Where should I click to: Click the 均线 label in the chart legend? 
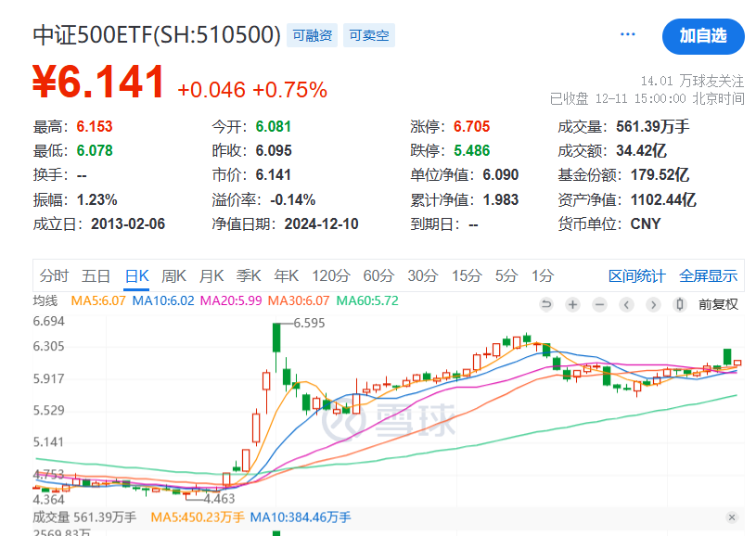(45, 300)
